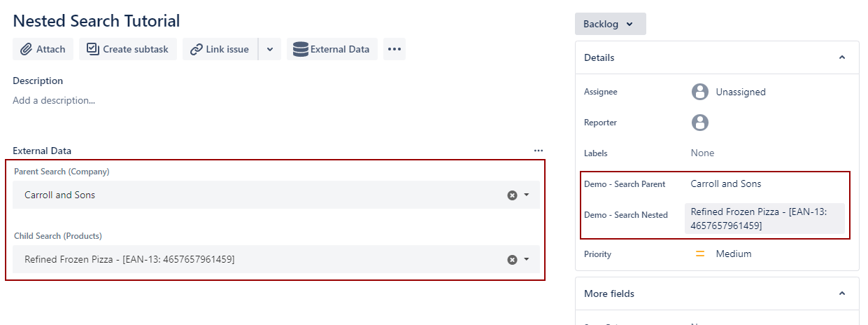This screenshot has height=325, width=868.
Task: Click the Link issue button
Action: (220, 49)
